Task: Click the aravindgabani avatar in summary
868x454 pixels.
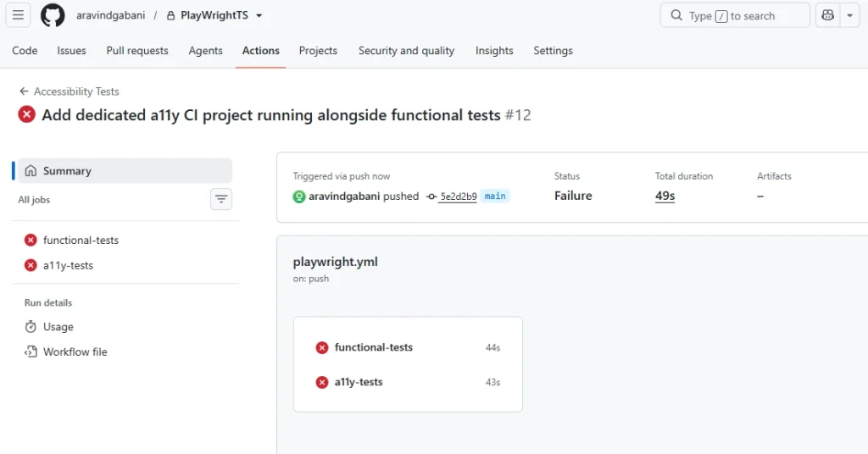Action: click(299, 197)
